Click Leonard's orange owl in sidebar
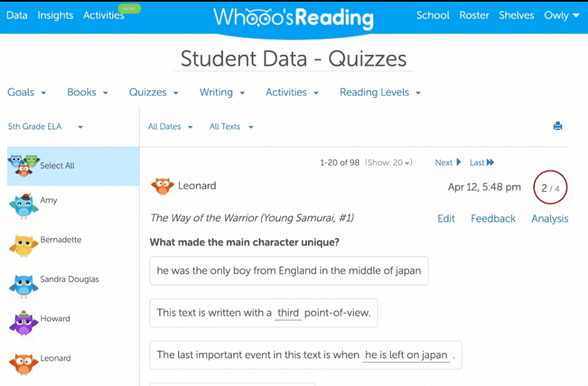 coord(24,362)
